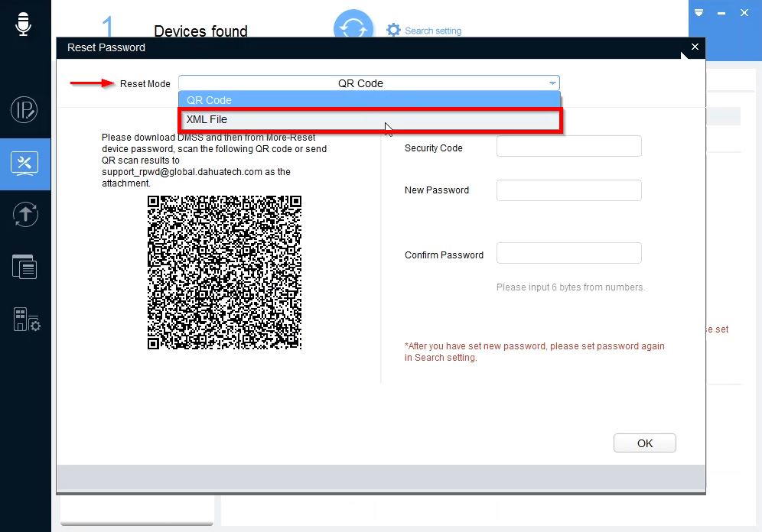Open the Online Template sidebar icon
762x532 pixels.
tap(24, 267)
